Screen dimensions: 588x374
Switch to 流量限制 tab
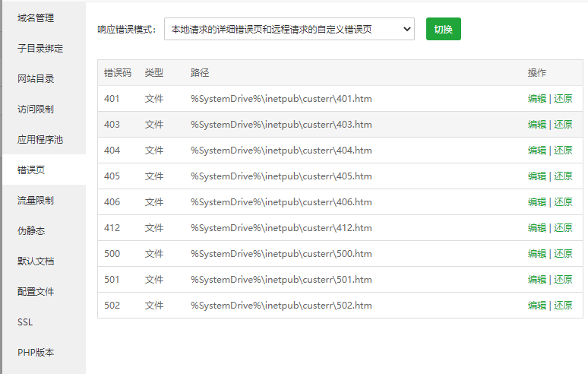pyautogui.click(x=36, y=201)
